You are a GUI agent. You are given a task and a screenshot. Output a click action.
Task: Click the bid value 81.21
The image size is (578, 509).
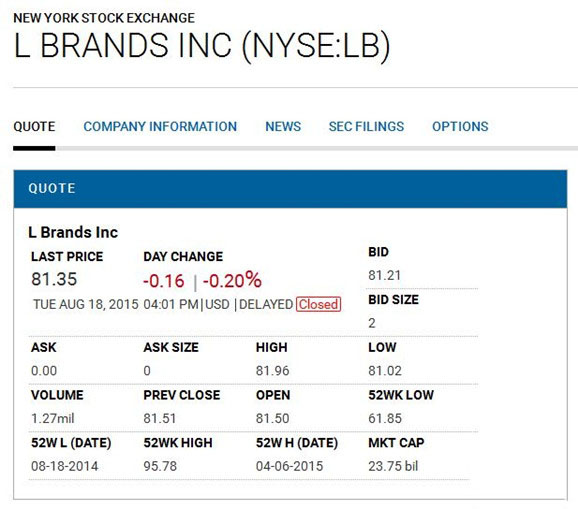(384, 275)
